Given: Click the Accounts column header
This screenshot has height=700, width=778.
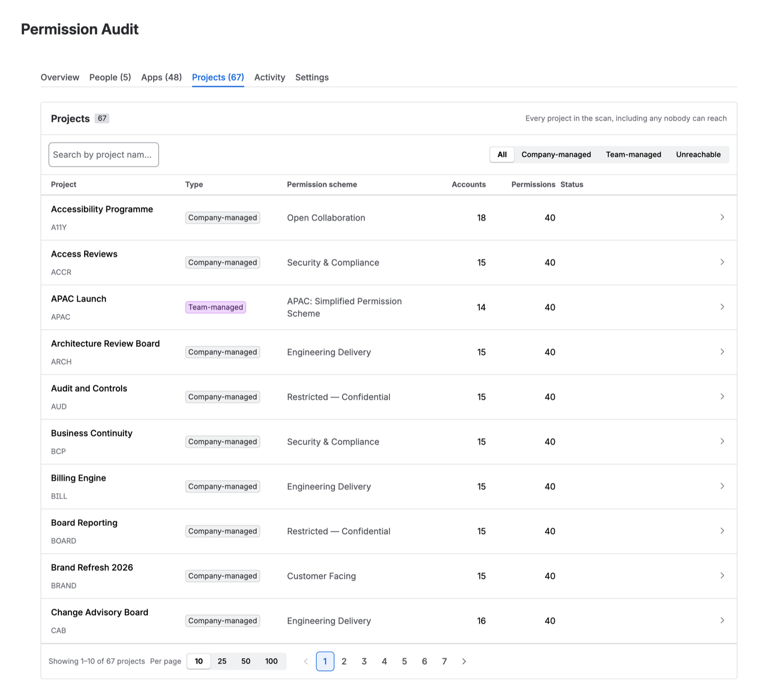Looking at the screenshot, I should click(469, 184).
